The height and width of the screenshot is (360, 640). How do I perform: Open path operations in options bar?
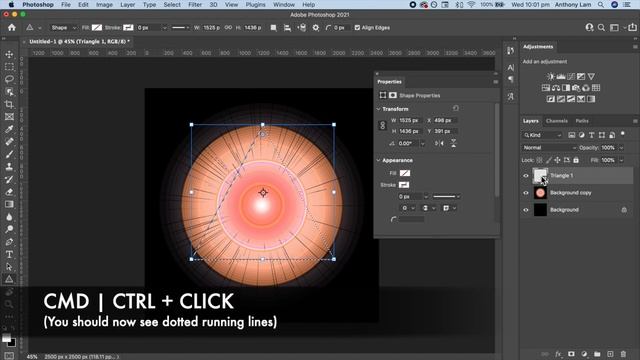coord(273,28)
